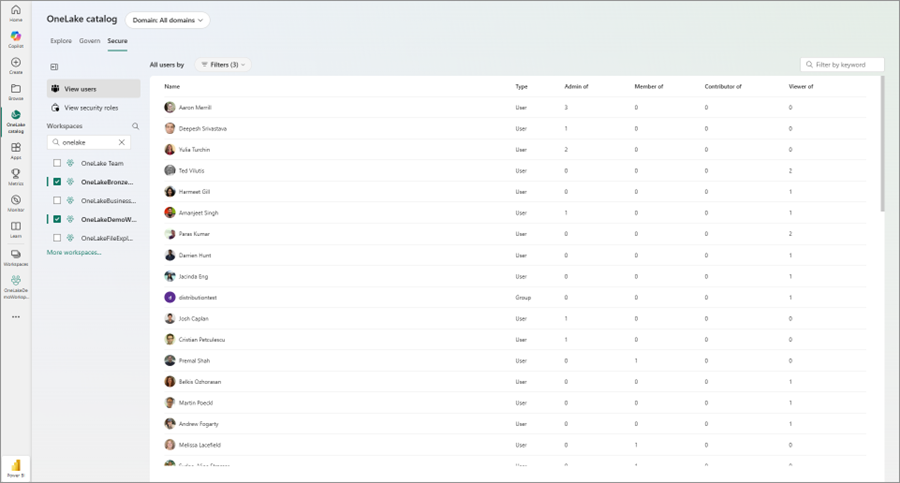Click the Create icon in sidebar

coord(15,65)
